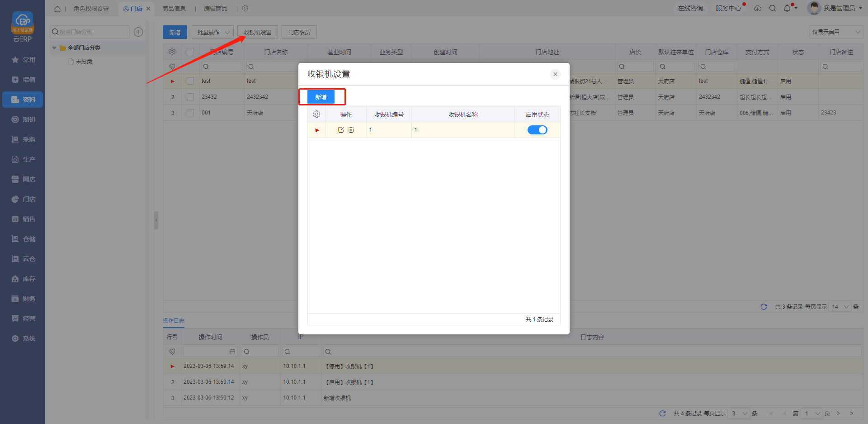The image size is (868, 424).
Task: Click the home icon in tab bar
Action: point(57,9)
